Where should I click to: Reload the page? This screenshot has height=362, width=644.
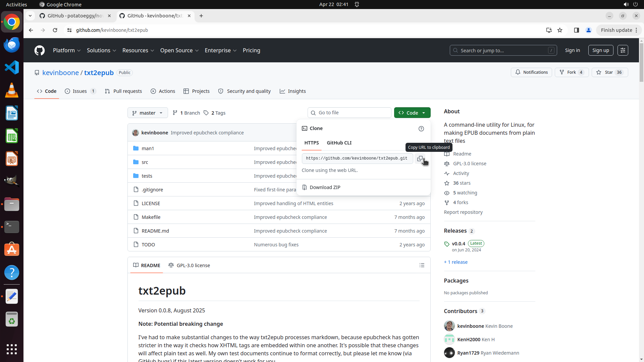55,30
